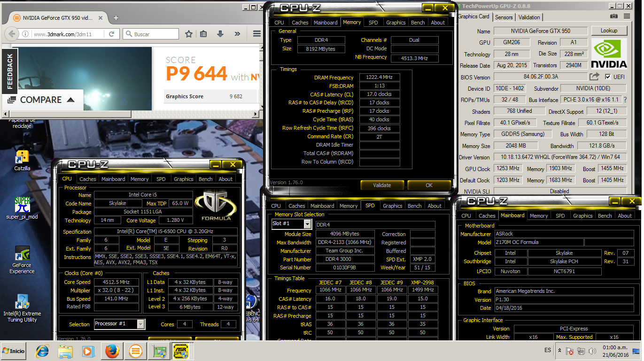Open Firefox hamburger menu

pyautogui.click(x=256, y=34)
